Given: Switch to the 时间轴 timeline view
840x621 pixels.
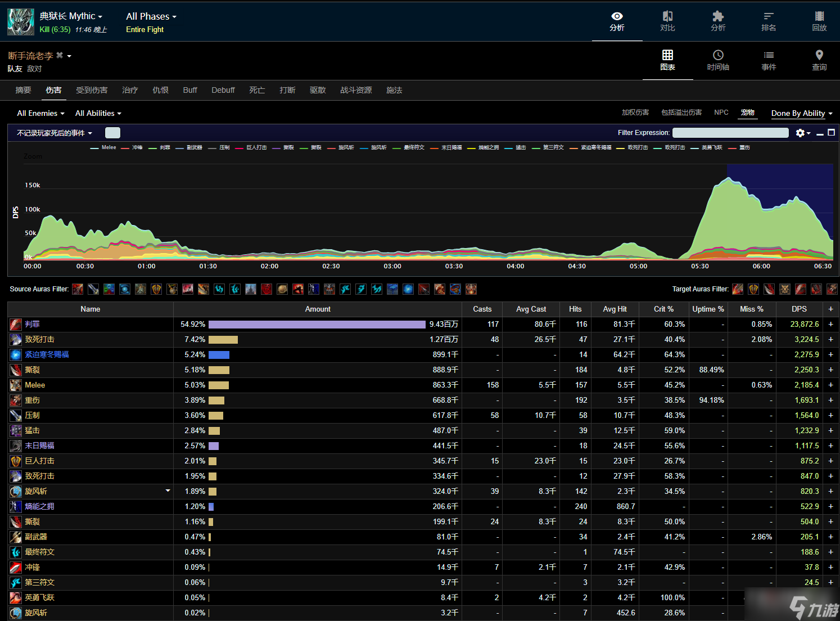Looking at the screenshot, I should tap(718, 60).
